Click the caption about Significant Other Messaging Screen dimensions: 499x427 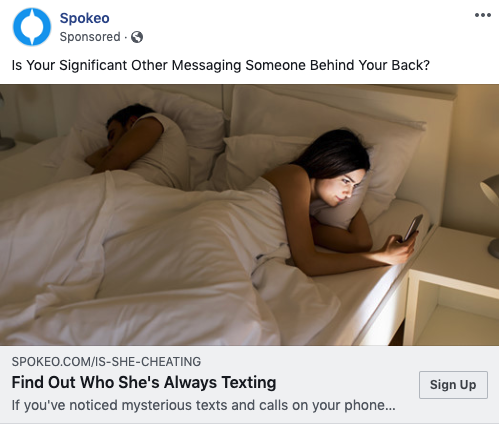[221, 65]
